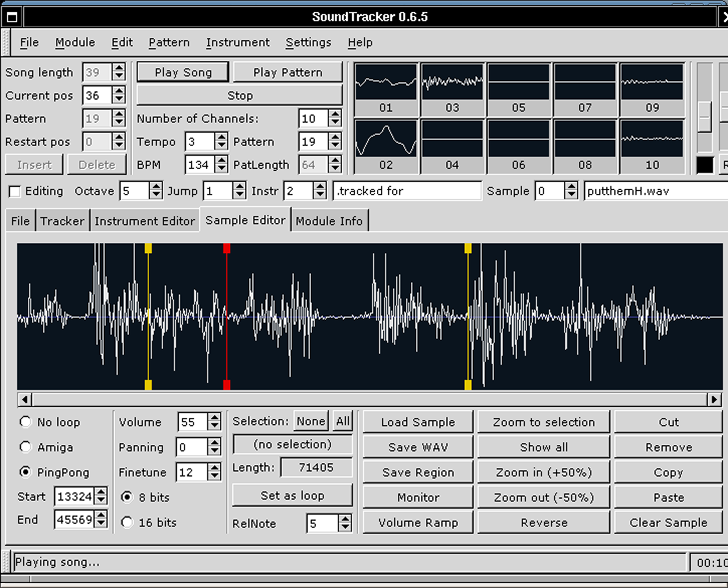Open the Settings menu
Screen dimensions: 728x588
click(308, 42)
